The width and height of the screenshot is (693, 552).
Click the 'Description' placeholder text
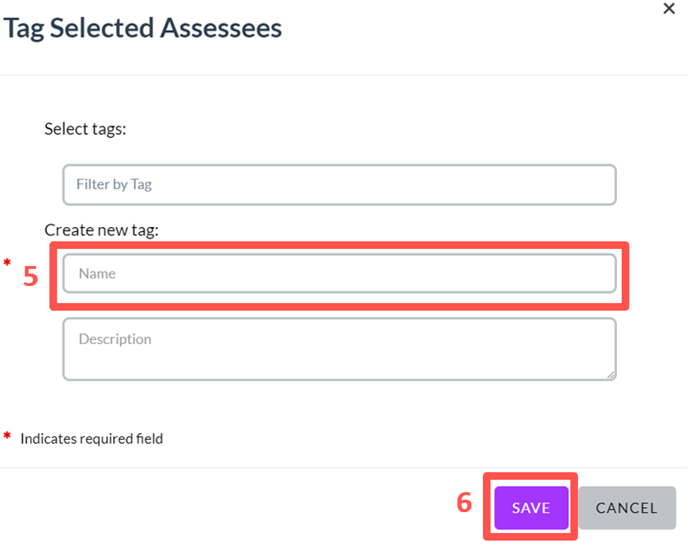point(115,339)
